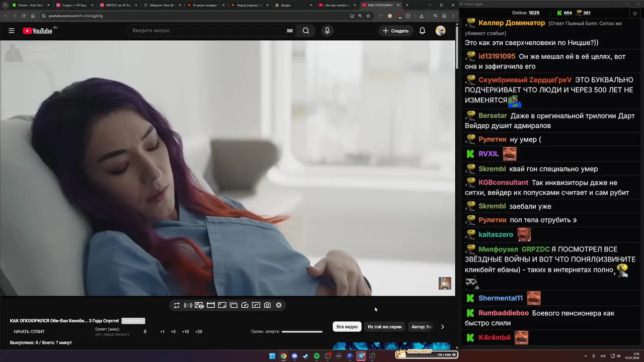The width and height of the screenshot is (644, 362).
Task: Open Steam from the taskbar
Action: pyautogui.click(x=305, y=356)
